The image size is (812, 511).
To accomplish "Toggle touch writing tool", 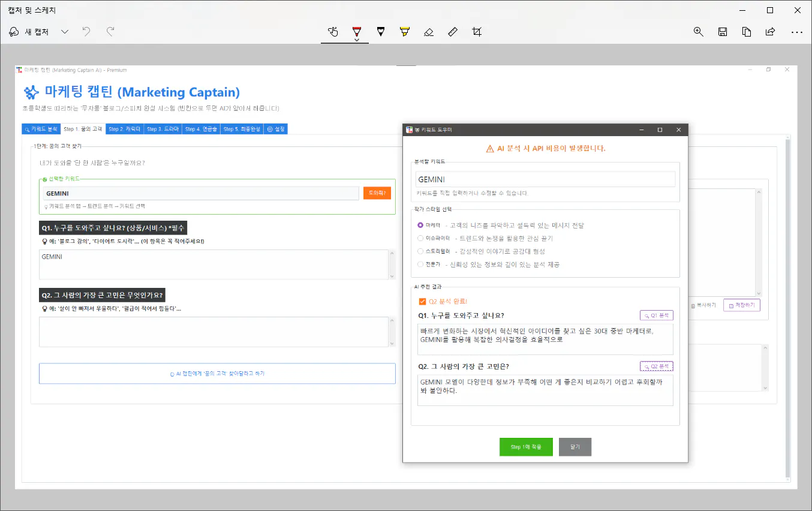I will pos(333,32).
